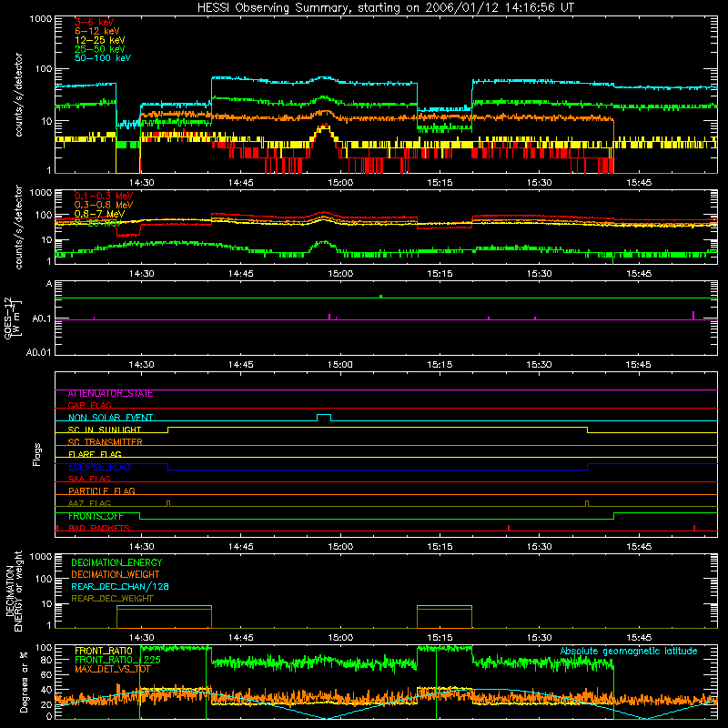The width and height of the screenshot is (728, 728).
Task: Click the HESSI Observing Summary title text
Action: tap(385, 8)
